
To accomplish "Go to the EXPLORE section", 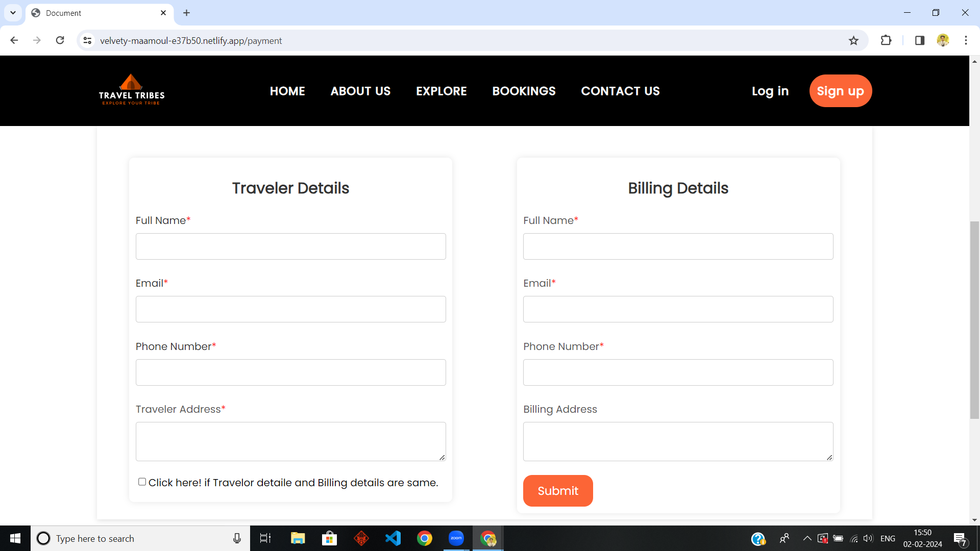I will (x=442, y=91).
